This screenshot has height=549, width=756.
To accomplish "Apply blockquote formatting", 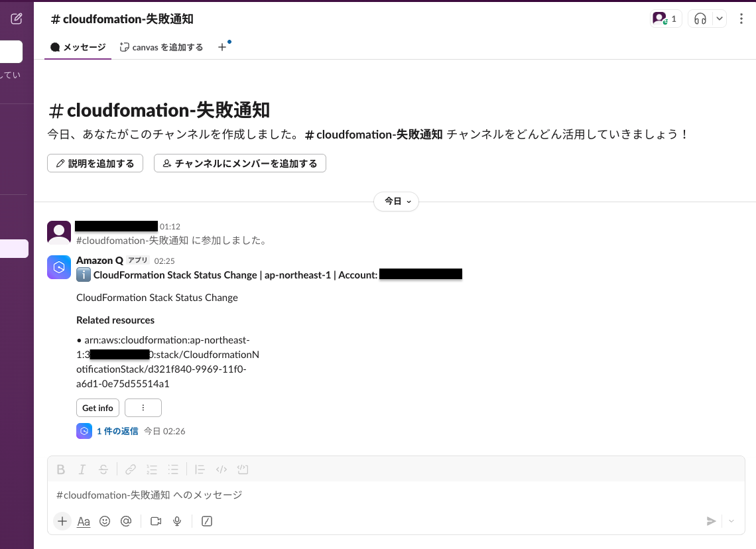I will 200,469.
